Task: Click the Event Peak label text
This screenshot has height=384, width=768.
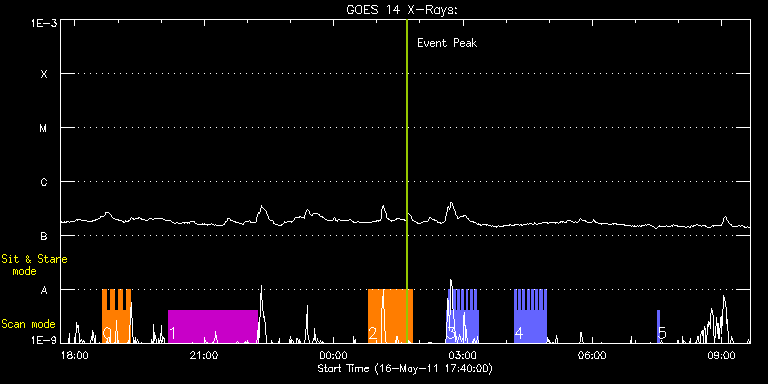Action: [447, 43]
